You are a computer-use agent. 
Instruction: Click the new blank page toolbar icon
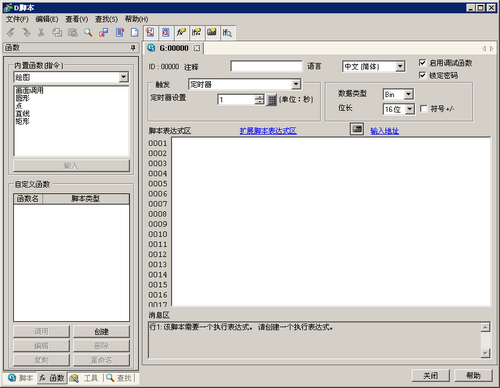[x=135, y=32]
